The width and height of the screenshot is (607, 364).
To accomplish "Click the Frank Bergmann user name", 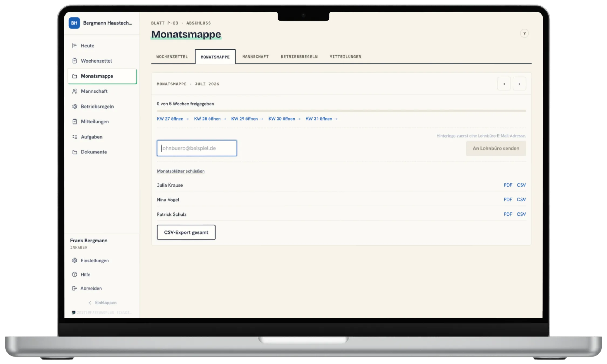I will pyautogui.click(x=89, y=241).
